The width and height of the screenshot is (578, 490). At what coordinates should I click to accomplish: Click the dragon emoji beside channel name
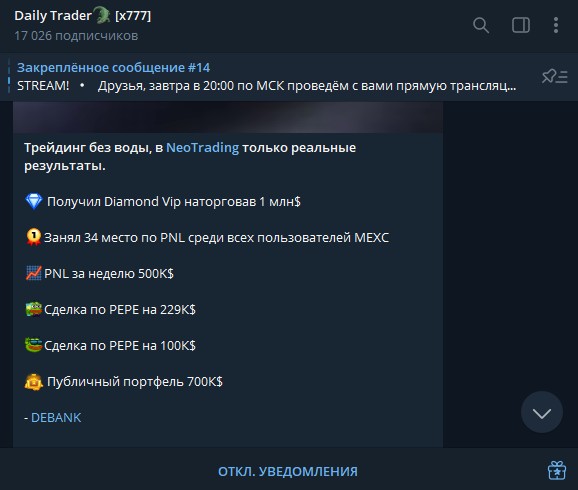[x=103, y=15]
